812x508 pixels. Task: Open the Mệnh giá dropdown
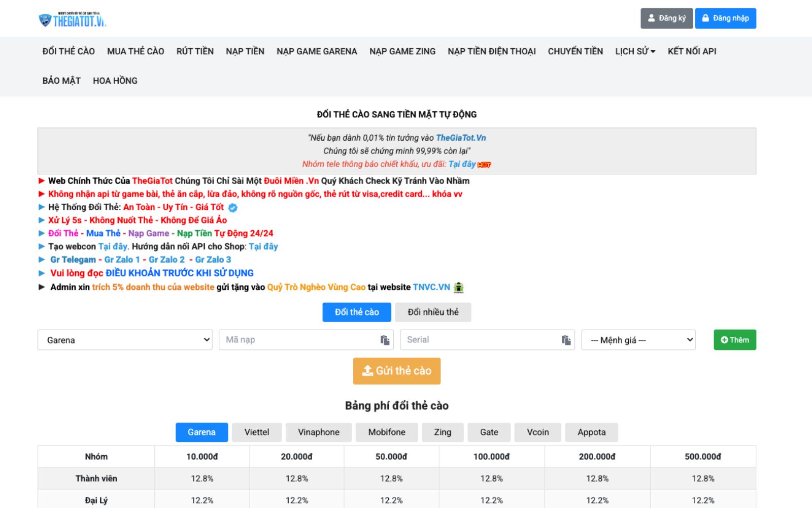[x=638, y=339]
